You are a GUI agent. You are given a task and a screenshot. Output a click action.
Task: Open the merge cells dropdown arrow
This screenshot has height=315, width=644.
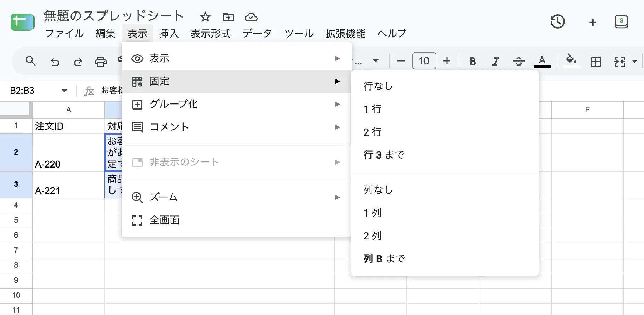(635, 62)
